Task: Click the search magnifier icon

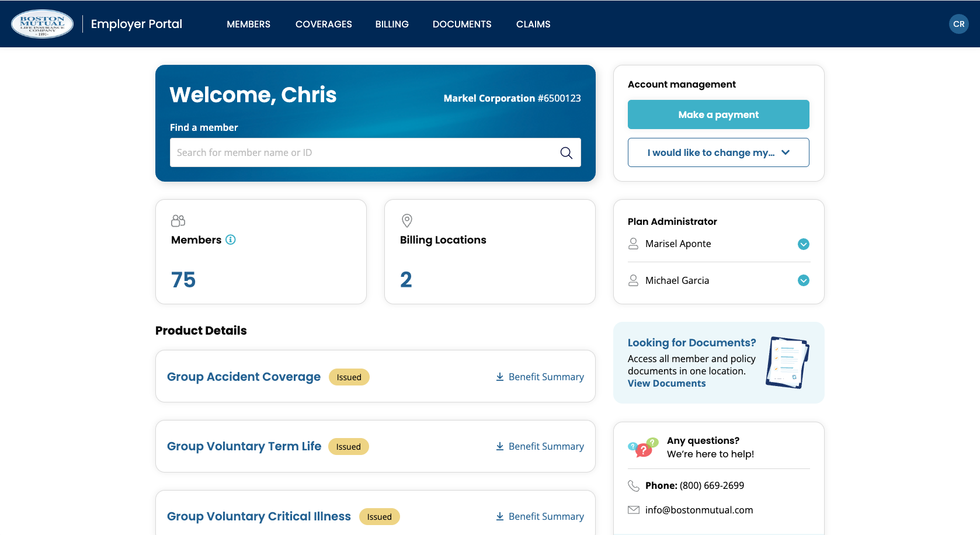Action: click(566, 152)
